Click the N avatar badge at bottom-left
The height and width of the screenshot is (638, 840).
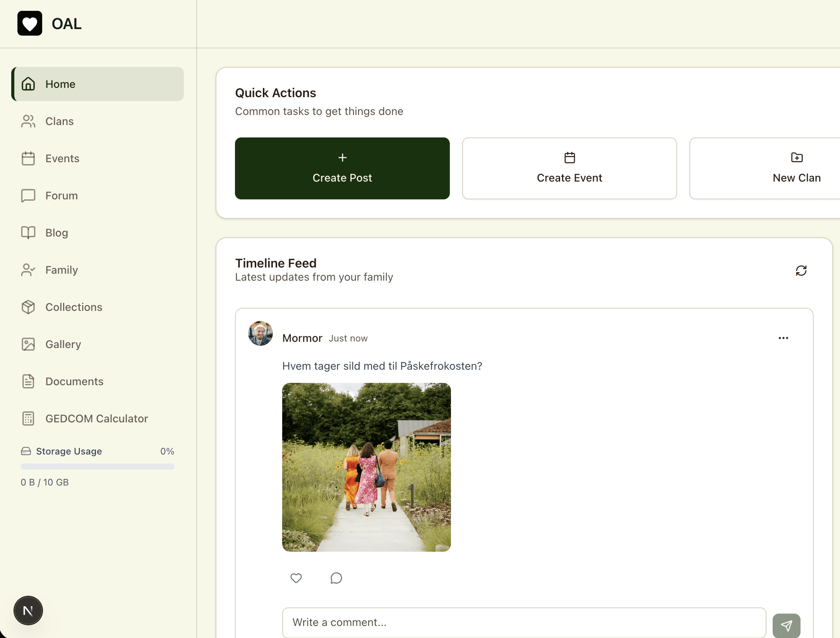[x=28, y=611]
